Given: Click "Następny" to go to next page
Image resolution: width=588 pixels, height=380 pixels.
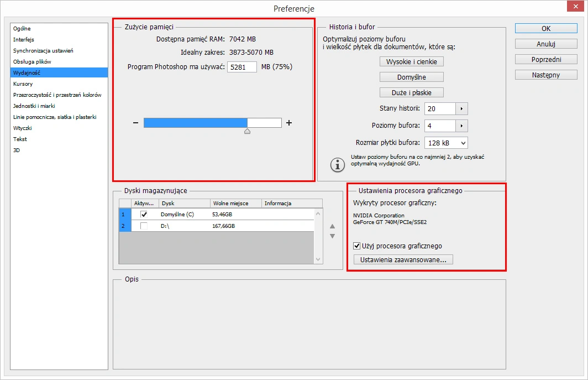Looking at the screenshot, I should tap(545, 74).
